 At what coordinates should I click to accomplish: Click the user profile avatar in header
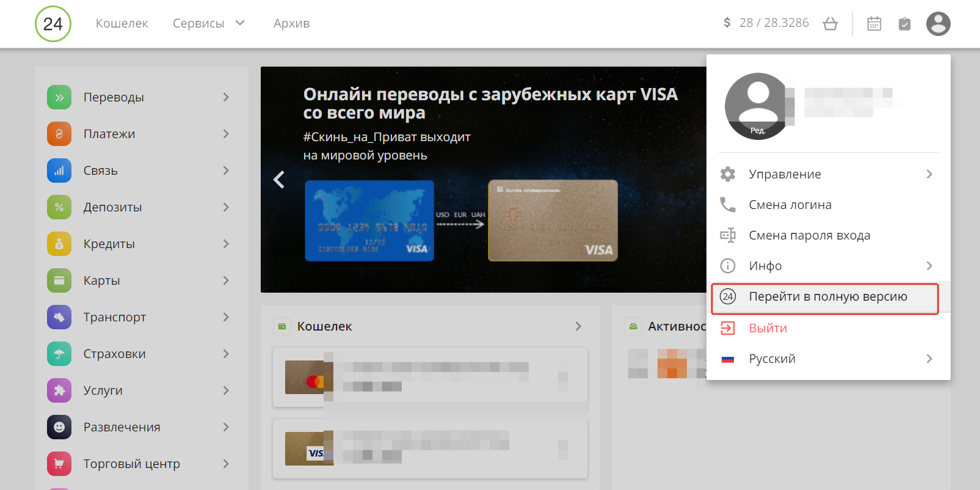pos(938,24)
